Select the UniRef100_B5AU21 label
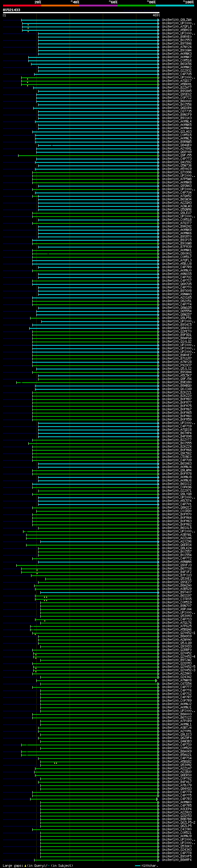This screenshot has width=197, height=868. coord(177,755)
